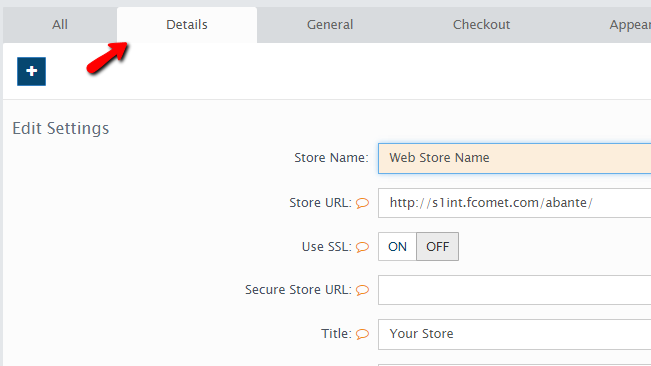The image size is (651, 366).
Task: Open the Title help bubble icon
Action: click(x=362, y=334)
